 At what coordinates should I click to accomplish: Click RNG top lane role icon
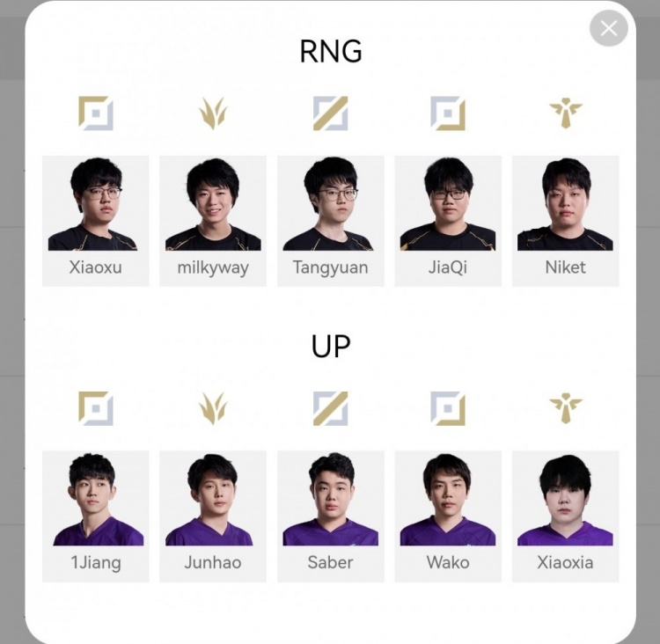click(96, 113)
